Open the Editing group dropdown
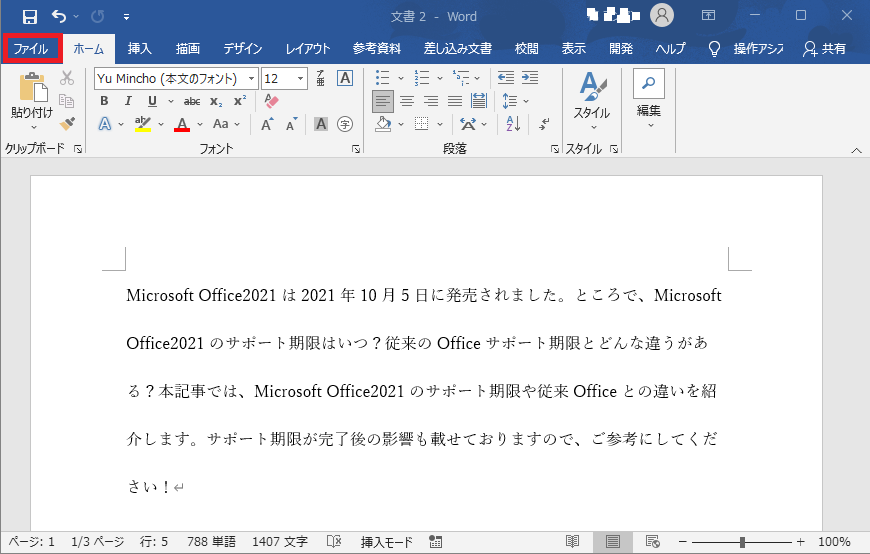 click(x=649, y=100)
